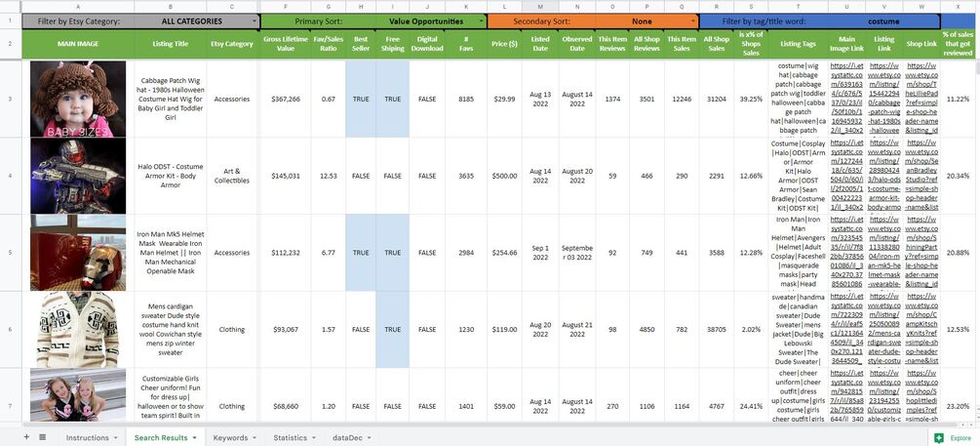This screenshot has width=980, height=446.
Task: Click the Price ($) header cell
Action: tap(504, 44)
